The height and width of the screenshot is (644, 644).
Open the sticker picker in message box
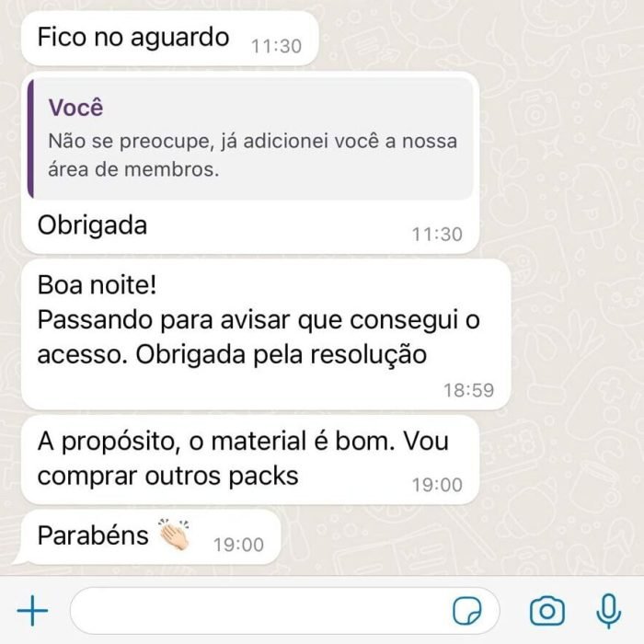(x=467, y=611)
